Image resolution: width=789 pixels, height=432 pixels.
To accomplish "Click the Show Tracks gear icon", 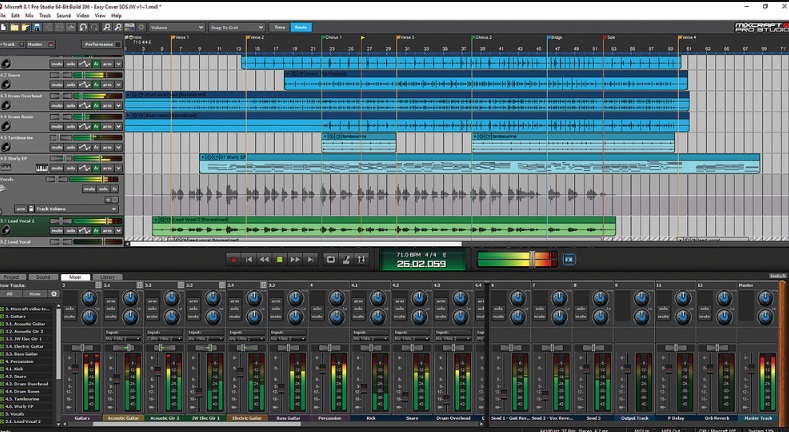I will [x=53, y=294].
